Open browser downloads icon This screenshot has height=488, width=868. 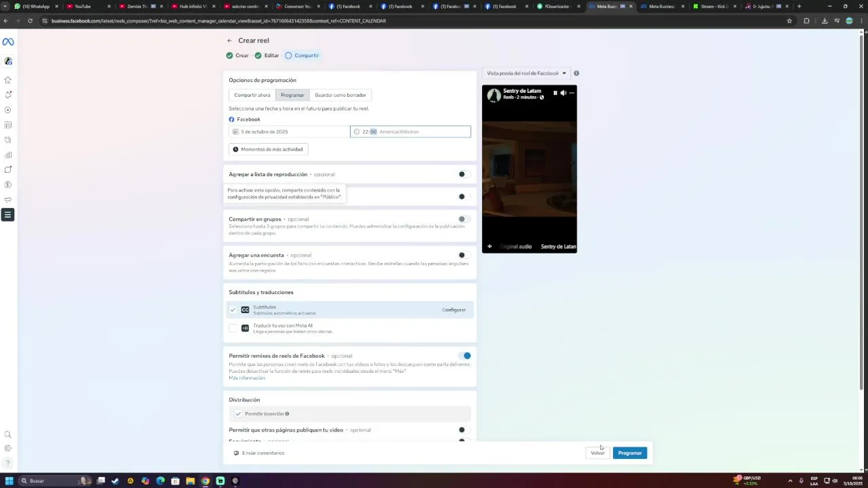coord(825,21)
